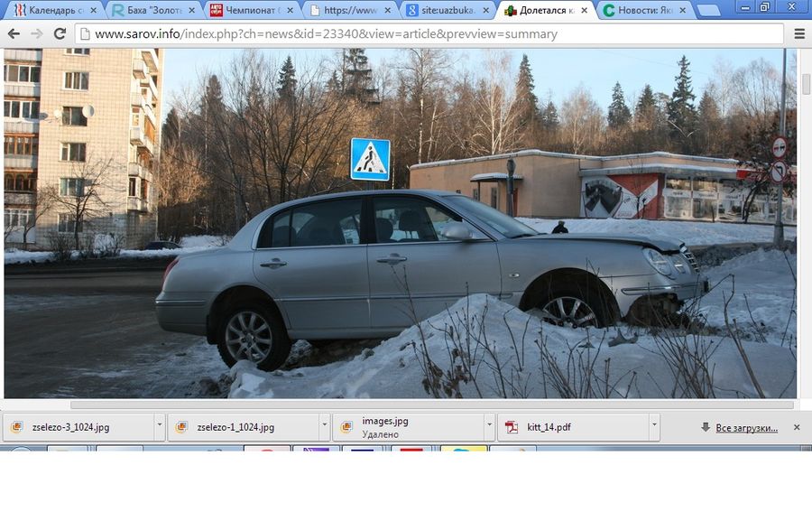Open the 'Все загрузки...' link
The image size is (812, 521).
[x=746, y=428]
